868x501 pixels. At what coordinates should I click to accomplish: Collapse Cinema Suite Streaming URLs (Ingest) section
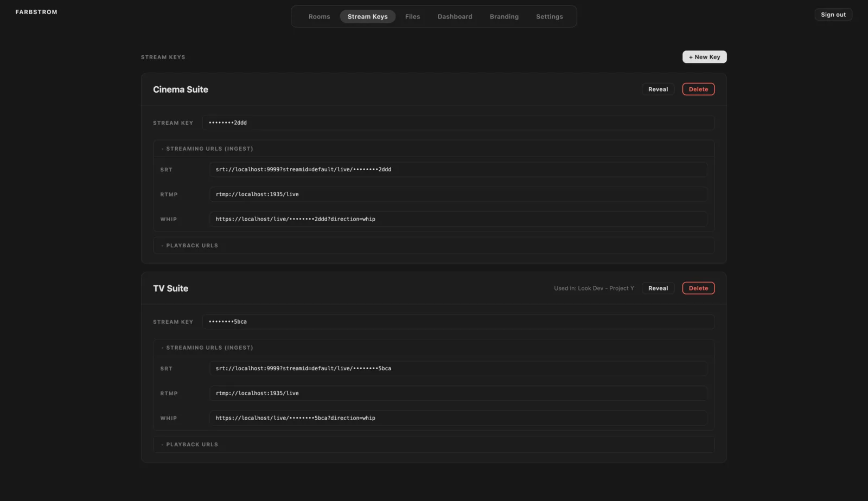pos(434,149)
